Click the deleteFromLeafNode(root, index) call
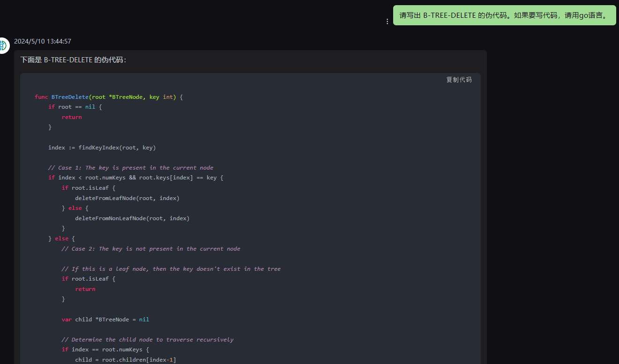 pos(127,198)
